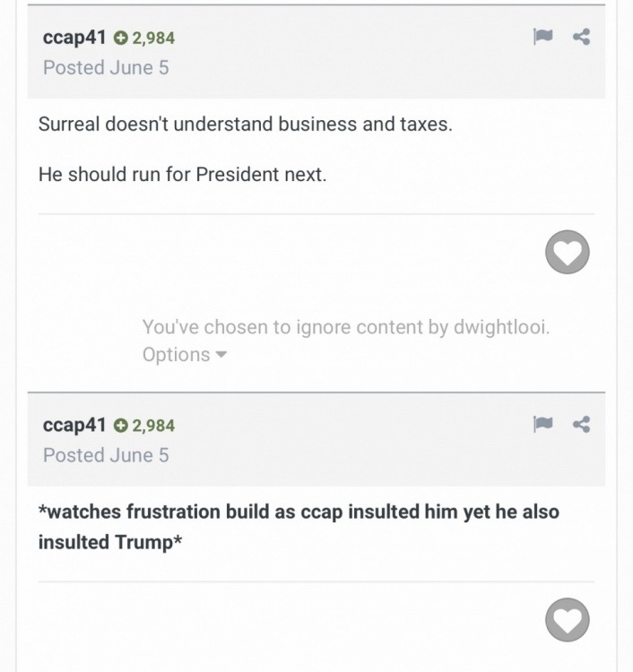Open the first post's 'Posted June 5' permalink

coord(106,67)
